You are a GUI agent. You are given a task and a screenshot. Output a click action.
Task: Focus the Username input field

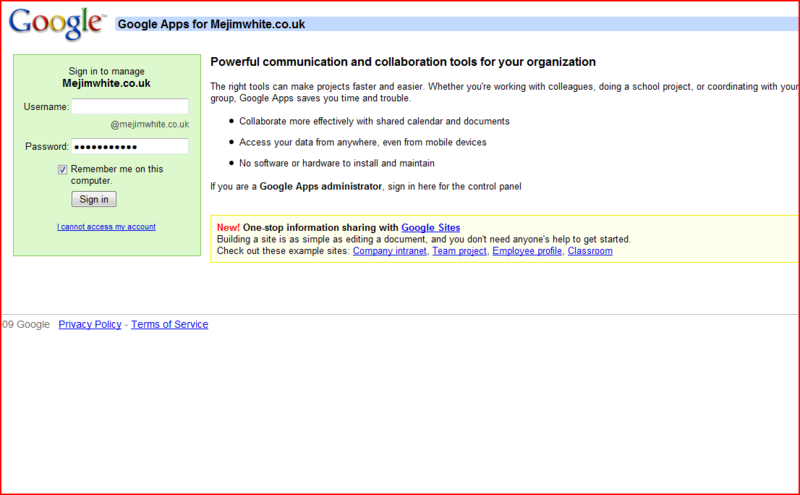pyautogui.click(x=130, y=106)
